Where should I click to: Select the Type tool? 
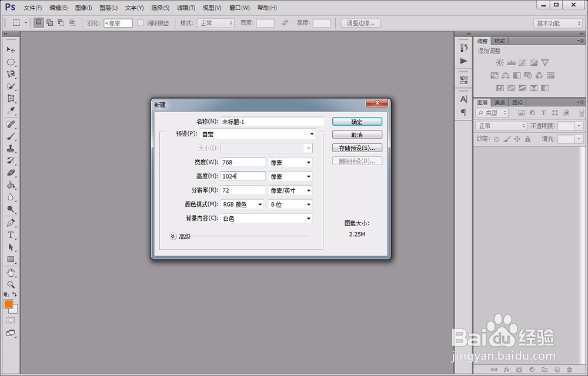(x=11, y=236)
